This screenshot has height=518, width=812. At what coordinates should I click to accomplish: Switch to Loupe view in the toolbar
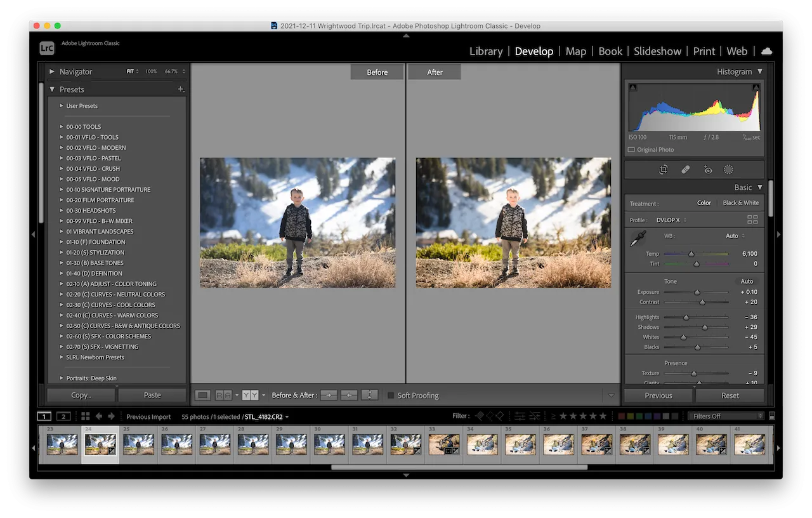point(202,395)
